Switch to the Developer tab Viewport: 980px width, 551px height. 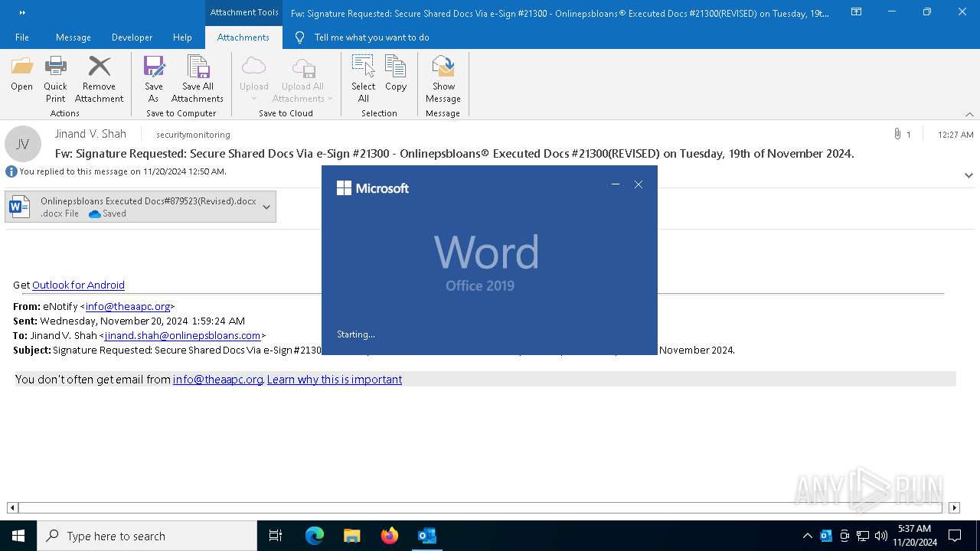pos(132,37)
